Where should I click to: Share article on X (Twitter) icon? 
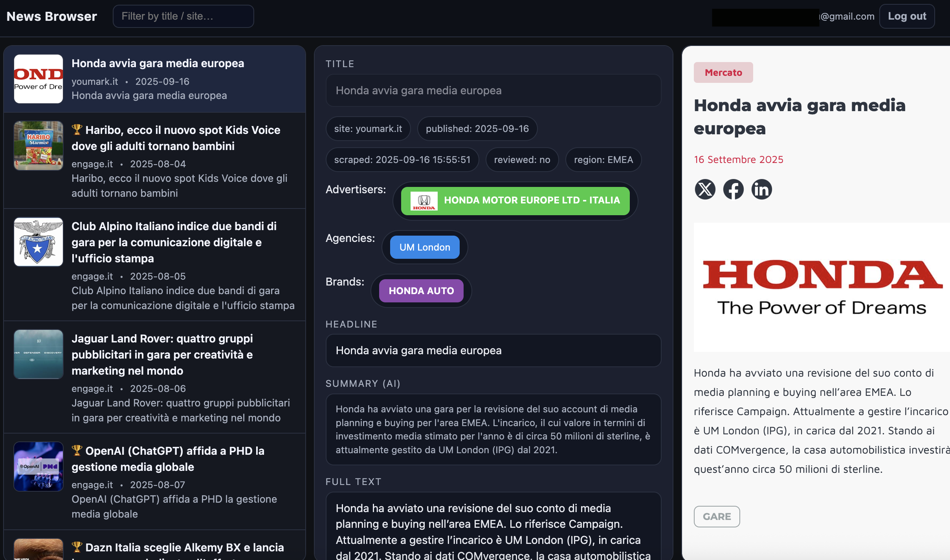pyautogui.click(x=705, y=190)
